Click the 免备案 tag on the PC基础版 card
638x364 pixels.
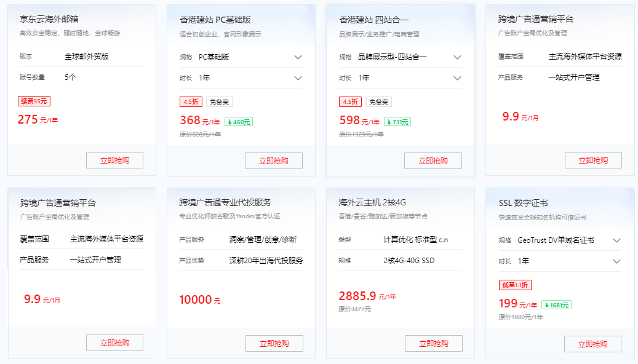(x=220, y=102)
